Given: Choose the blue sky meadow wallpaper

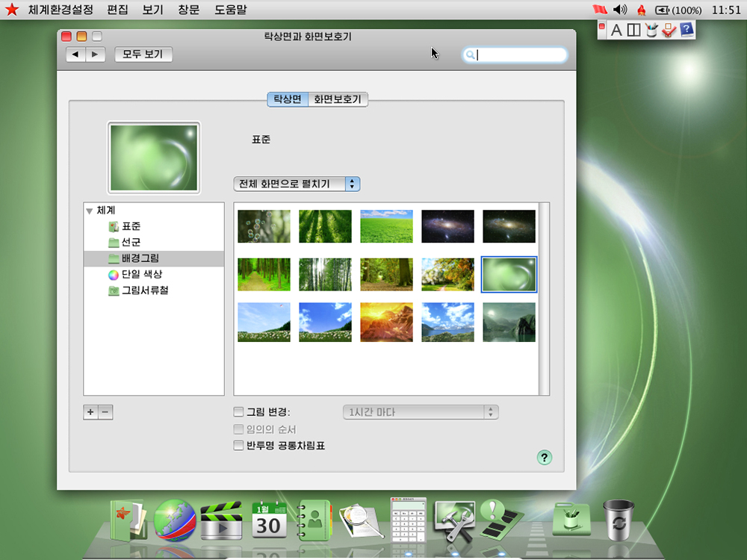Looking at the screenshot, I should [x=326, y=323].
